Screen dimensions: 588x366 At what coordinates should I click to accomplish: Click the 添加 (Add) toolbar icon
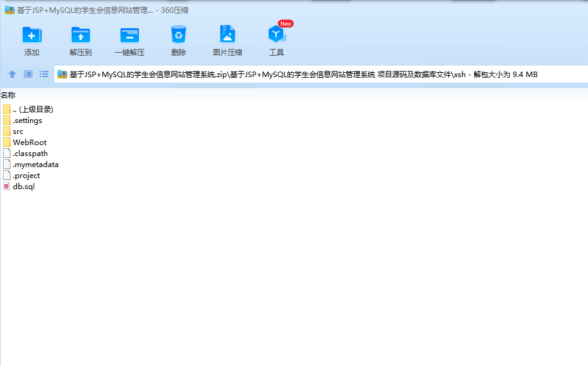point(32,35)
